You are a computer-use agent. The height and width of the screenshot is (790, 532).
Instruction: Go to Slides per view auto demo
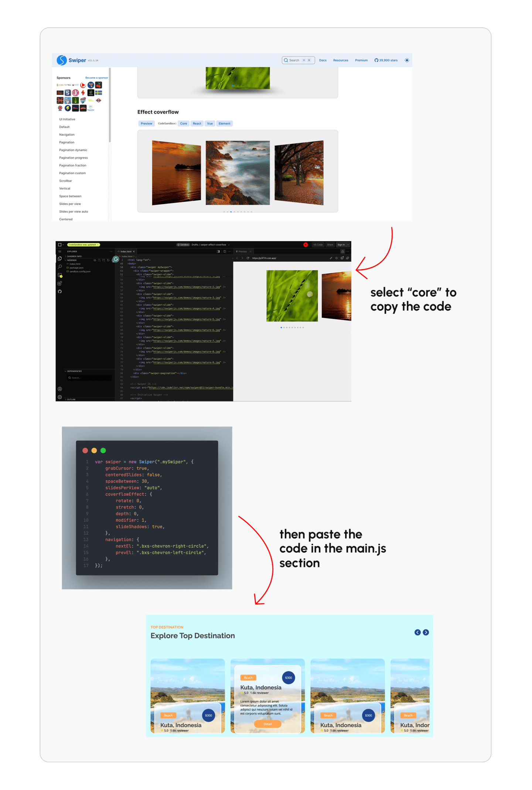point(74,212)
